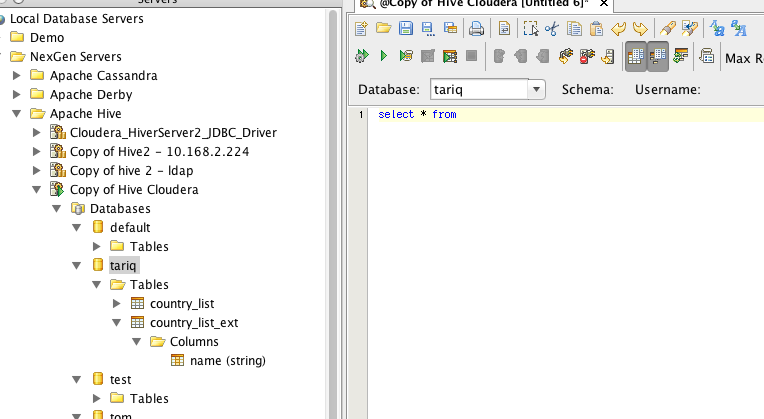The height and width of the screenshot is (419, 764).
Task: Collapse the default database
Action: pyautogui.click(x=76, y=228)
